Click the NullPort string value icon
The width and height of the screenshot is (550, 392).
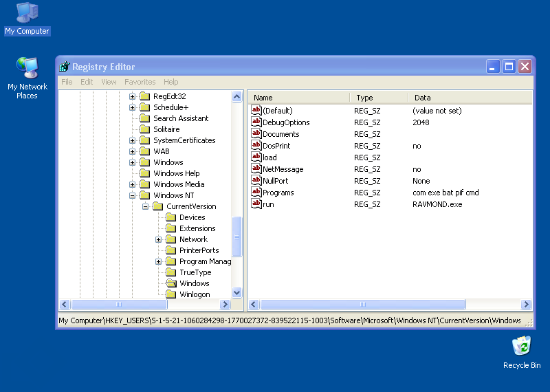[256, 180]
